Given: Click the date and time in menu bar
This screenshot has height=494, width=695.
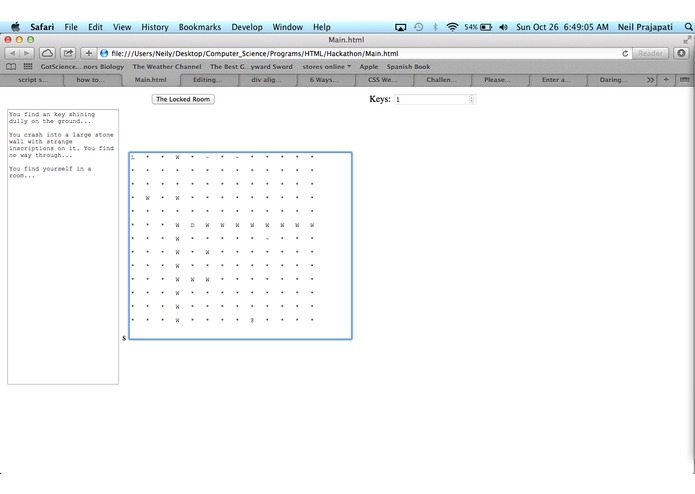Looking at the screenshot, I should [562, 27].
